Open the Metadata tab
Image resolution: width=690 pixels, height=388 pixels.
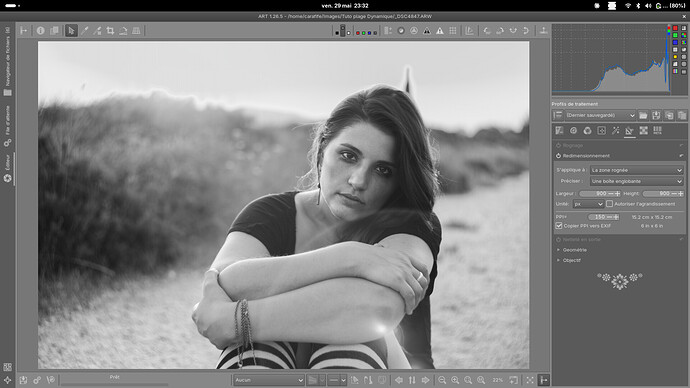click(x=657, y=130)
